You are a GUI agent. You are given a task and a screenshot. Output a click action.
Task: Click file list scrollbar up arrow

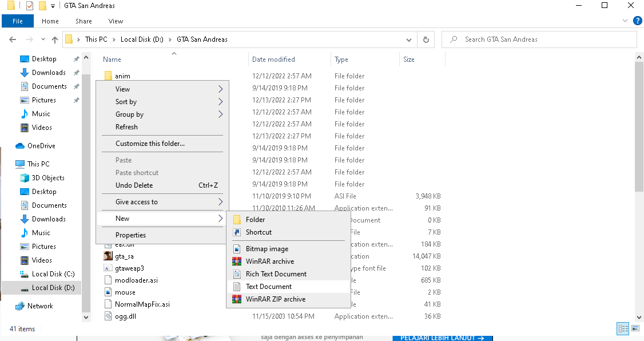[x=639, y=57]
